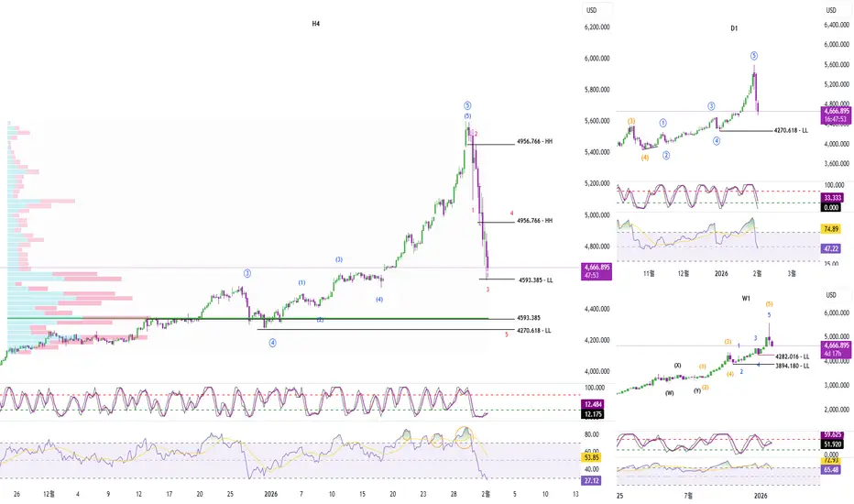The height and width of the screenshot is (504, 854).
Task: Click the 3월 label on D1 time axis
Action: coord(792,273)
